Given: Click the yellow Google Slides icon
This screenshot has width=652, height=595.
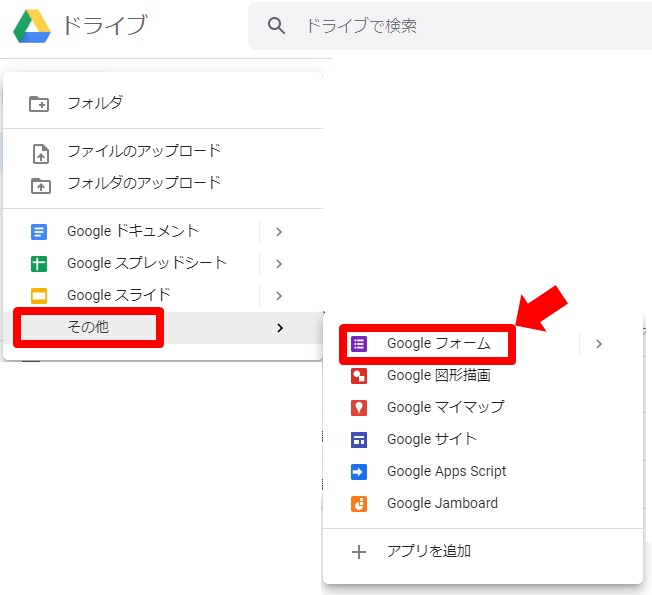Looking at the screenshot, I should click(39, 296).
